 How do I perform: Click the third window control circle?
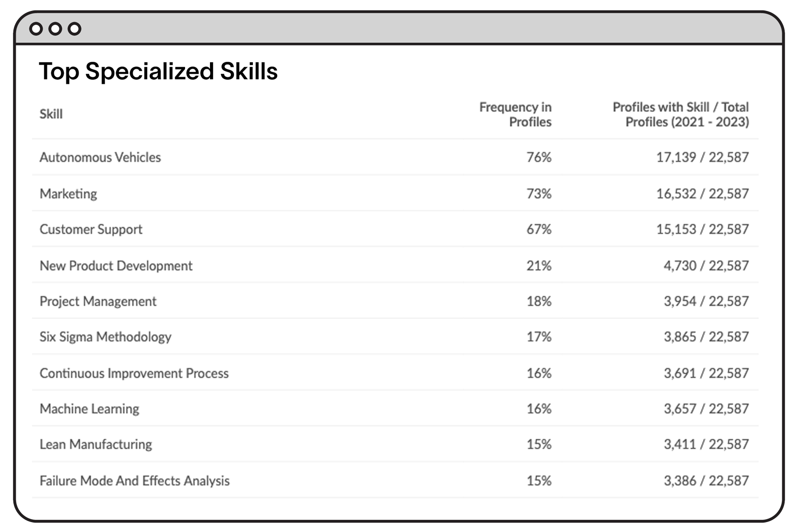pyautogui.click(x=74, y=29)
